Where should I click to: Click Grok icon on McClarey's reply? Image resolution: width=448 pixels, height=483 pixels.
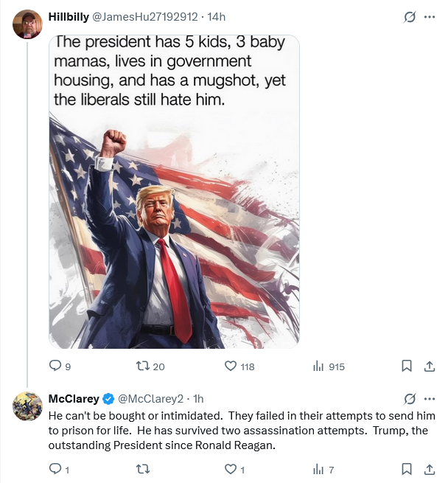[410, 399]
